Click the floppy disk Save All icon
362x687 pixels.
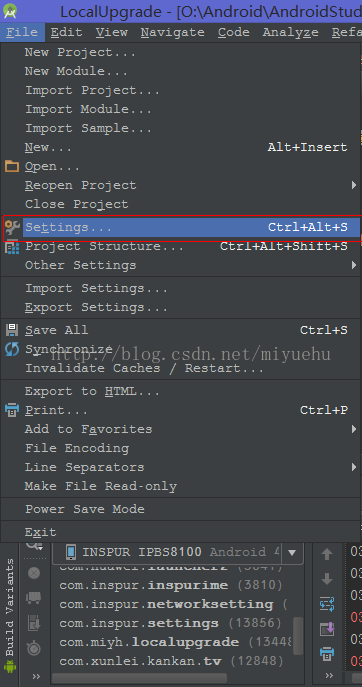[x=12, y=330]
